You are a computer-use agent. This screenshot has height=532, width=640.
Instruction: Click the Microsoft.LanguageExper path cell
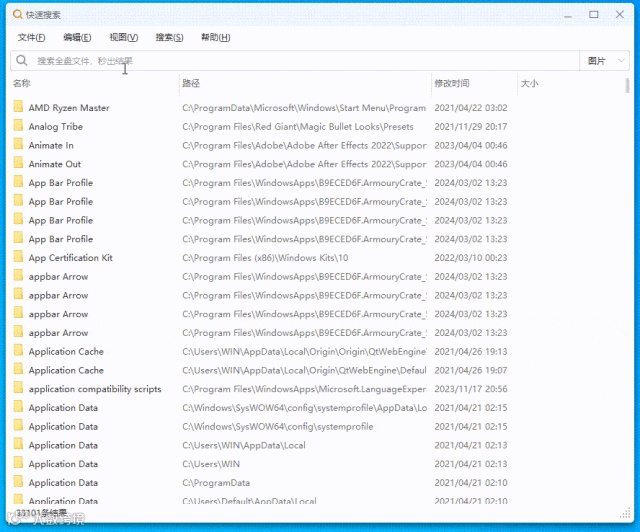click(304, 389)
